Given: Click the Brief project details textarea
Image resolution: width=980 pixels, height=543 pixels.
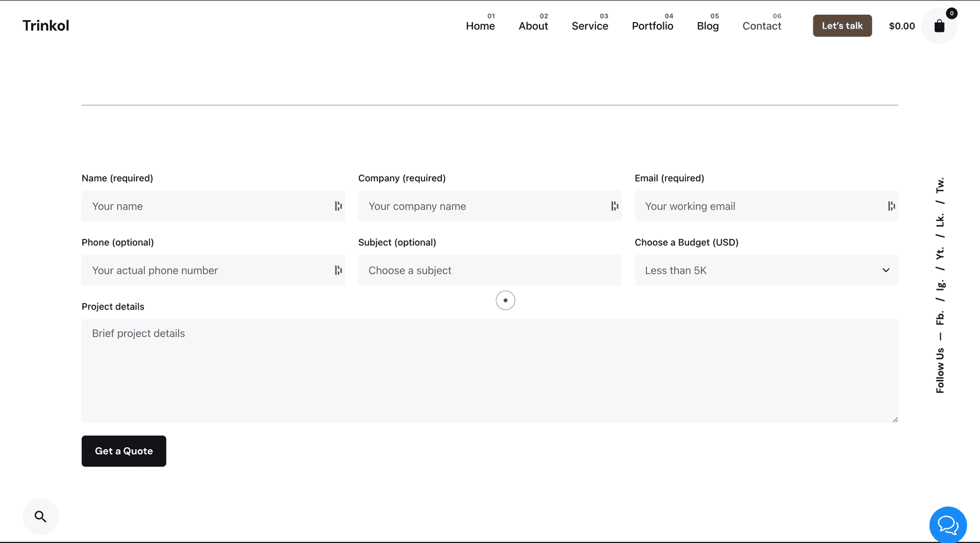Looking at the screenshot, I should pos(490,371).
